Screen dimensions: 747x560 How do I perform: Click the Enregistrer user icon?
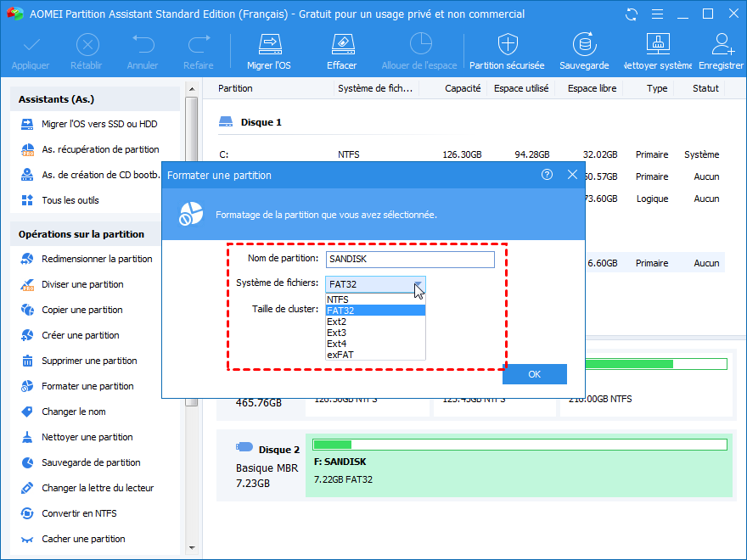722,45
